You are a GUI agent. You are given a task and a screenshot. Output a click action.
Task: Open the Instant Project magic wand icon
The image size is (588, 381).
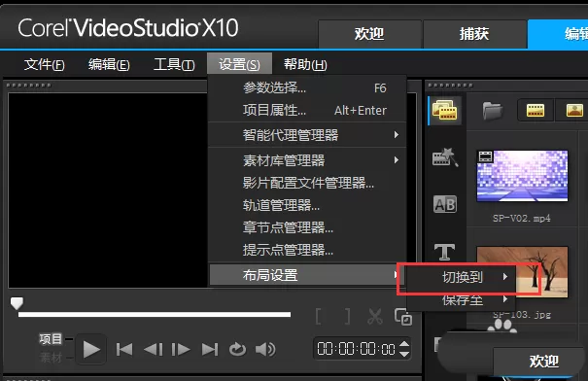(x=445, y=157)
